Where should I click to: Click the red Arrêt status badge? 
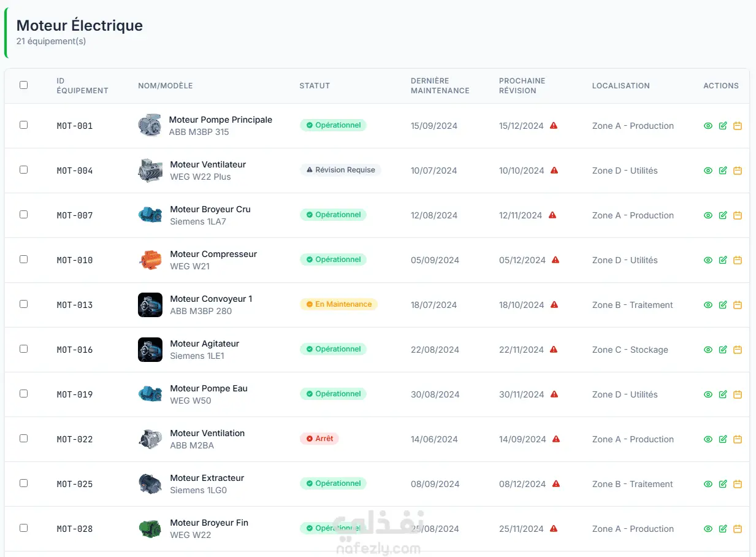(x=319, y=439)
